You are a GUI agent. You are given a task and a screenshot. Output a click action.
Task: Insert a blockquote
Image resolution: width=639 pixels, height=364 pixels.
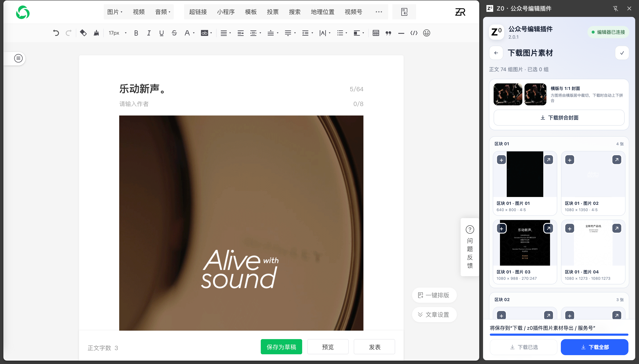click(388, 33)
